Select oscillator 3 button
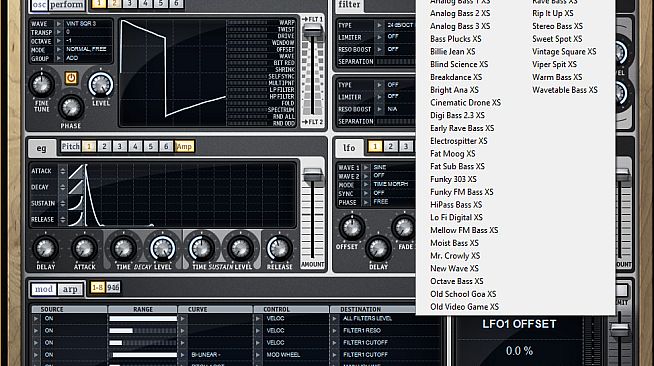 (x=130, y=3)
